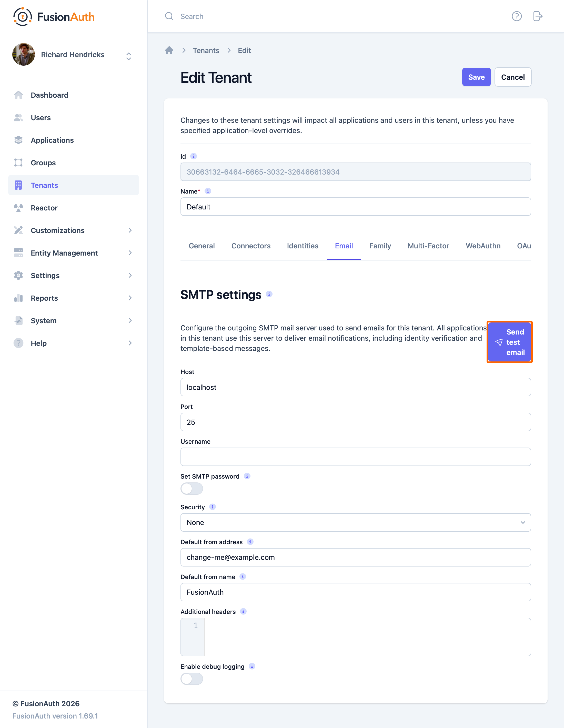Image resolution: width=564 pixels, height=728 pixels.
Task: Switch to the WebAuthn tab
Action: point(483,246)
